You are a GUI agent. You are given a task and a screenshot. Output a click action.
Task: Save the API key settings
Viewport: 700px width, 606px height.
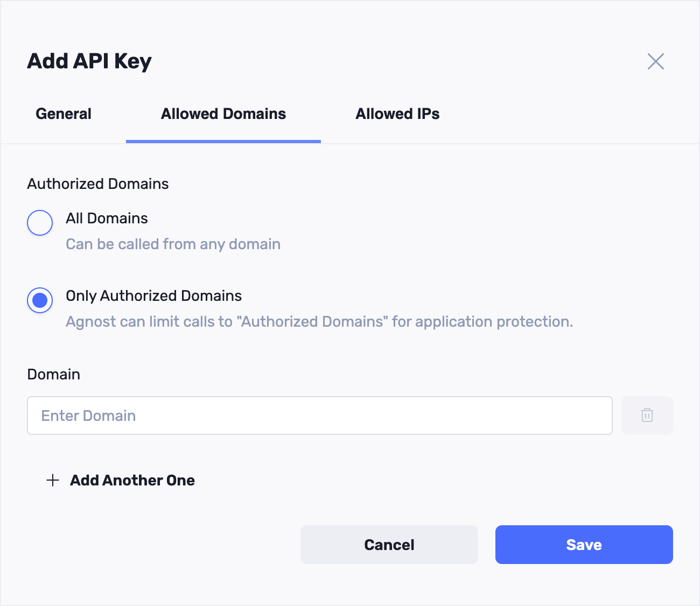point(584,545)
